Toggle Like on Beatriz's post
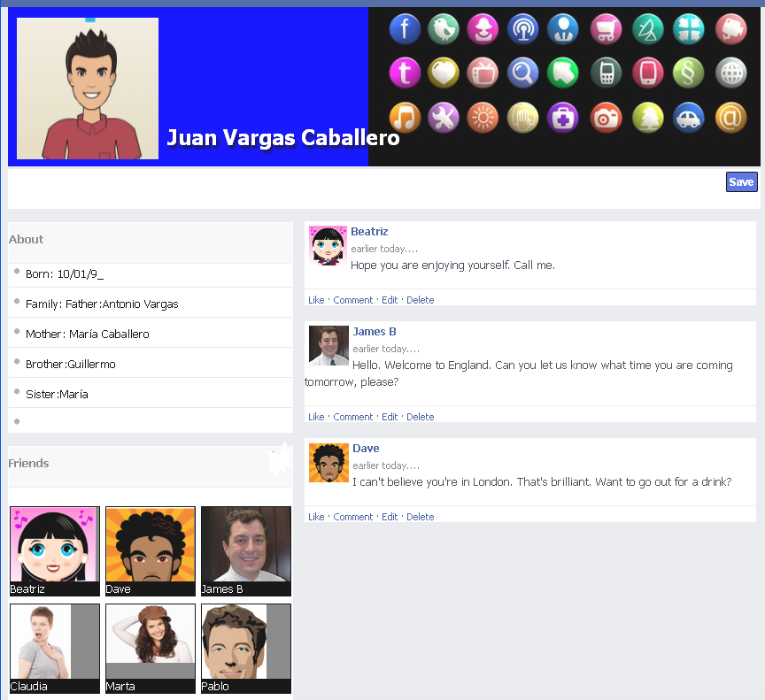 pyautogui.click(x=316, y=299)
